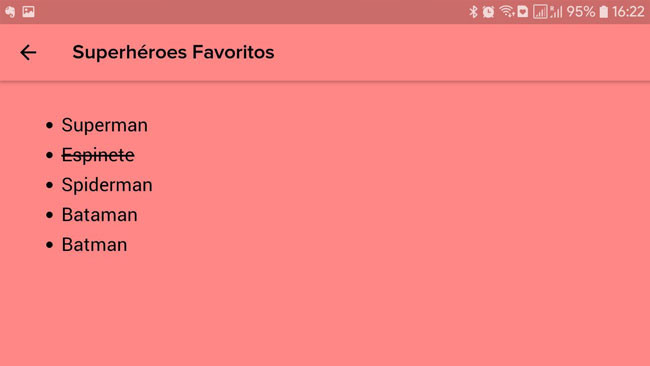Tap the Evernote elephant notification icon
This screenshot has height=366, width=650.
10,12
